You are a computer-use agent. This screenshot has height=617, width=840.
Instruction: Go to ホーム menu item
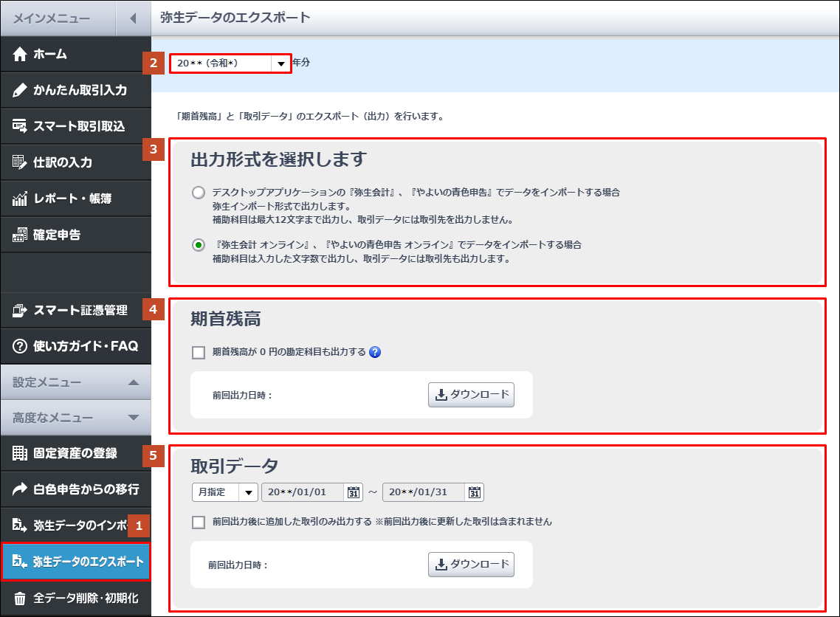(x=75, y=54)
